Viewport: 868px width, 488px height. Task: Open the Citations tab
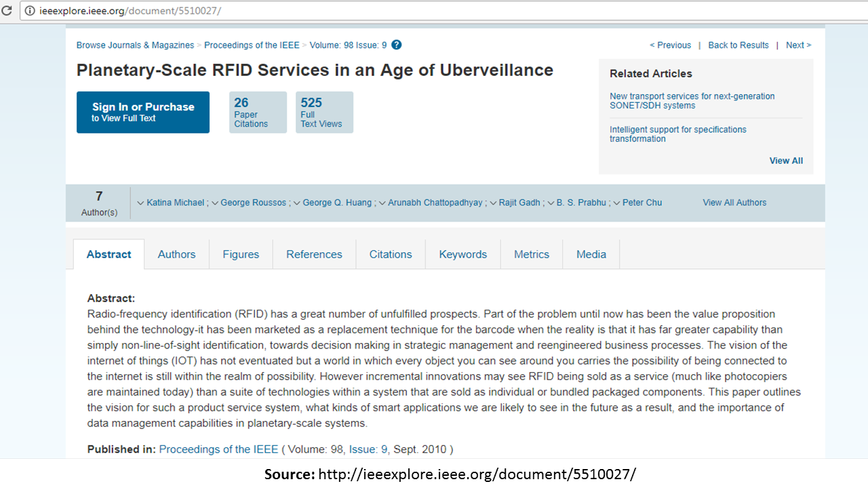tap(391, 254)
